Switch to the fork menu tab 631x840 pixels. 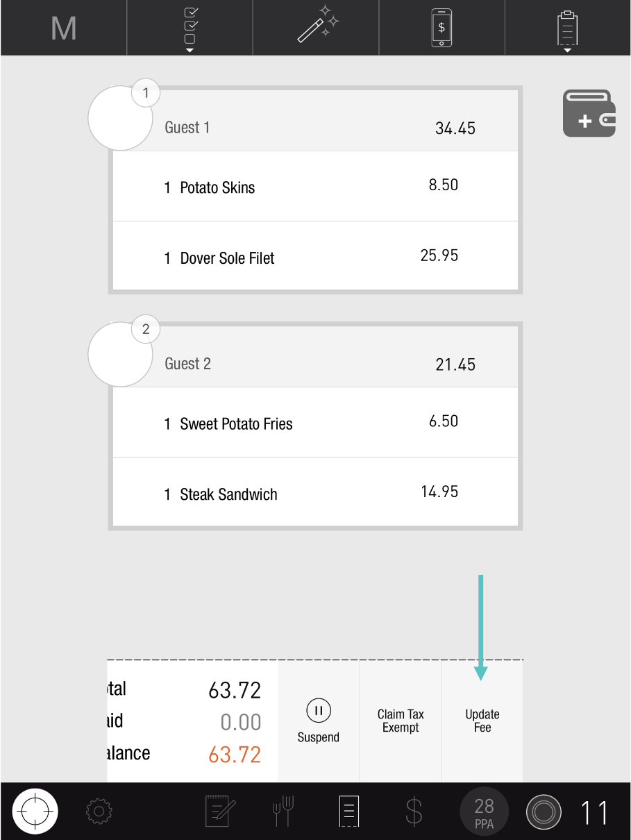(283, 811)
